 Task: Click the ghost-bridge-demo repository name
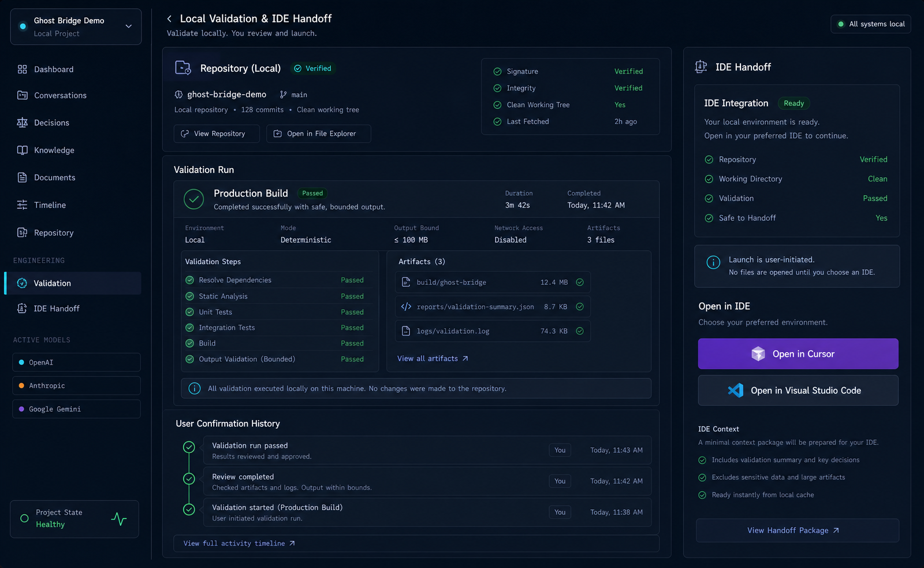[226, 95]
